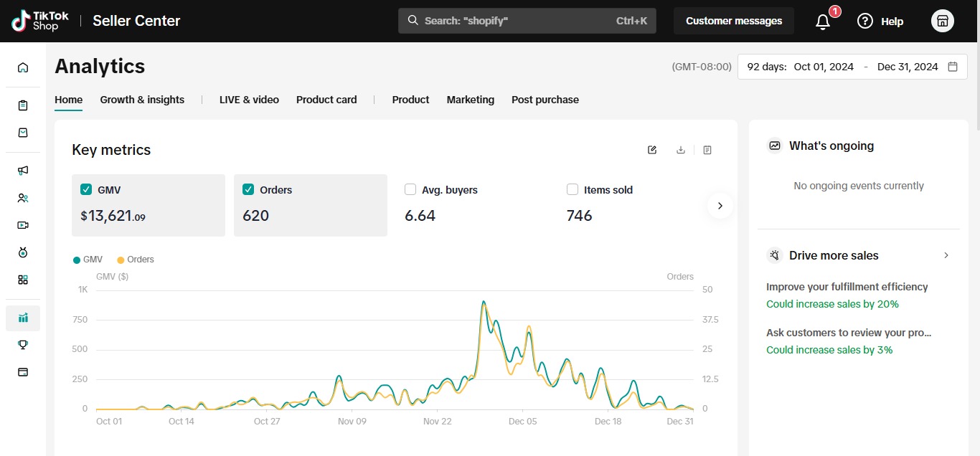Open the medal icon in the sidebar
Screen dimensions: 980x456
[23, 252]
